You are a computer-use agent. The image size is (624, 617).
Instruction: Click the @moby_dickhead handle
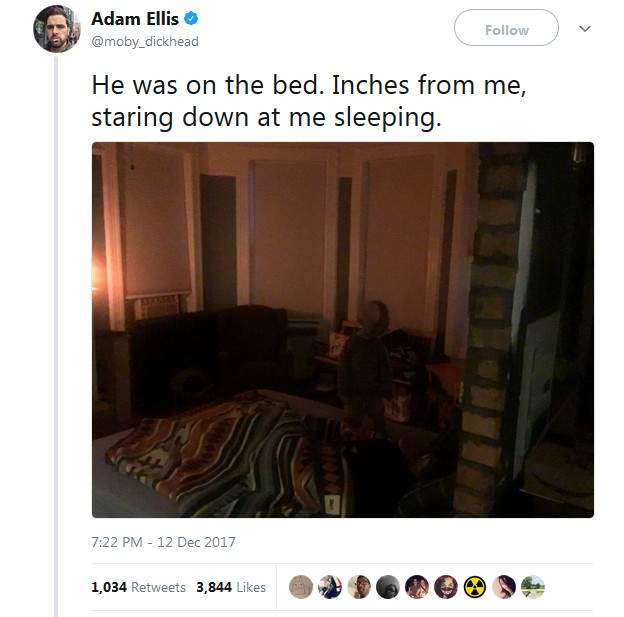145,41
